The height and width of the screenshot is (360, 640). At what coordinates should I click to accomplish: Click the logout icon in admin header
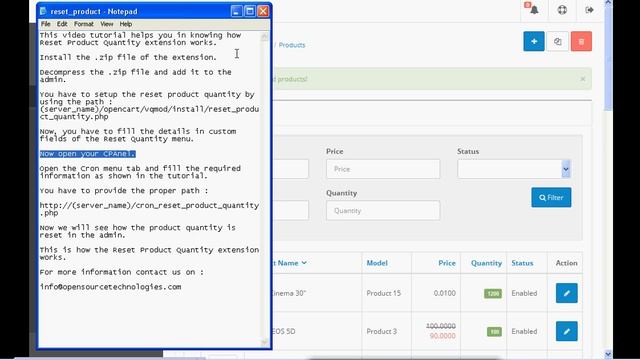pos(589,9)
